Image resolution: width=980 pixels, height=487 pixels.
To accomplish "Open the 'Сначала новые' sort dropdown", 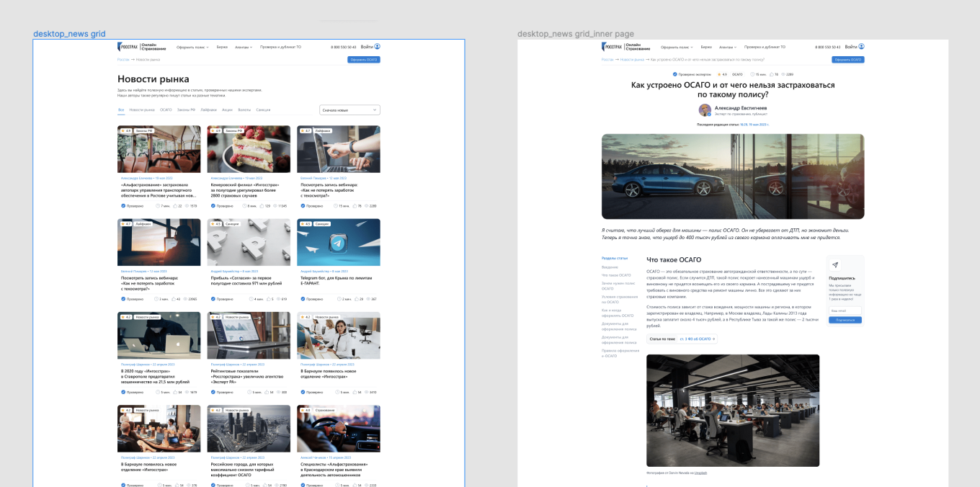I will point(349,110).
